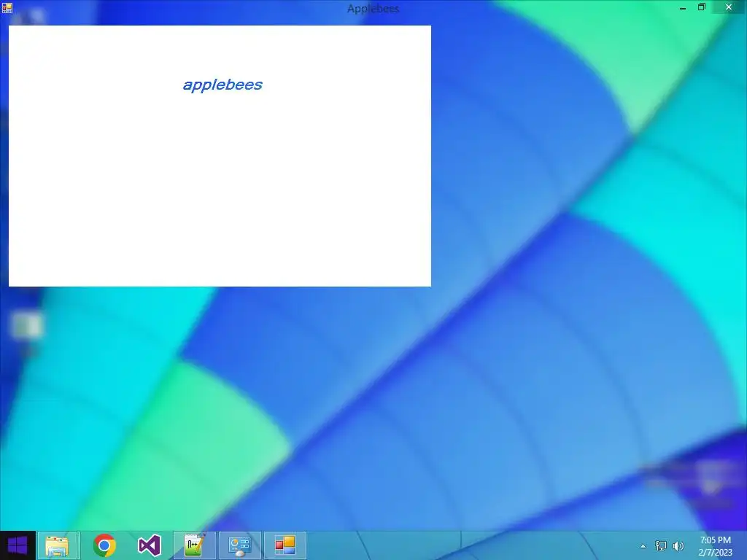The width and height of the screenshot is (747, 560).
Task: Switch to Visual Studio in taskbar
Action: point(149,545)
